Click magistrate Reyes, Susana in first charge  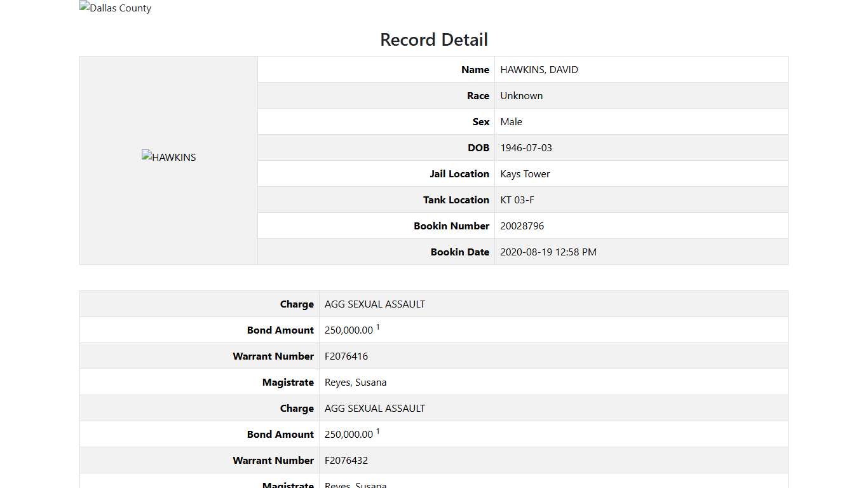pyautogui.click(x=355, y=382)
